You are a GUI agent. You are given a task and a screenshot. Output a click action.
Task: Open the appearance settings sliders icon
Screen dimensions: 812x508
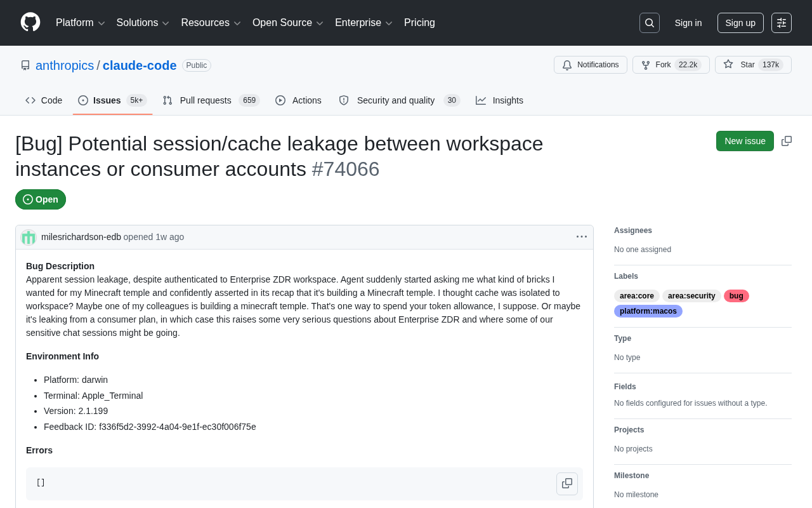782,23
